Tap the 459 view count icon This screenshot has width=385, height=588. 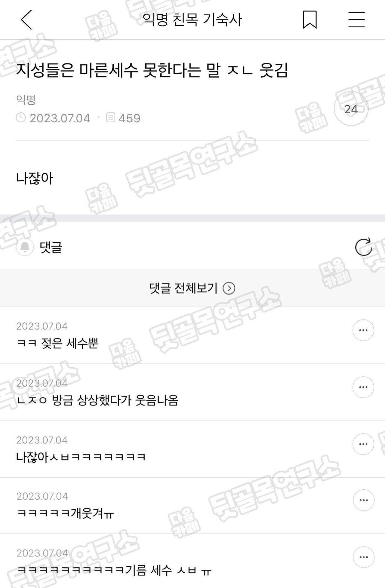(111, 118)
